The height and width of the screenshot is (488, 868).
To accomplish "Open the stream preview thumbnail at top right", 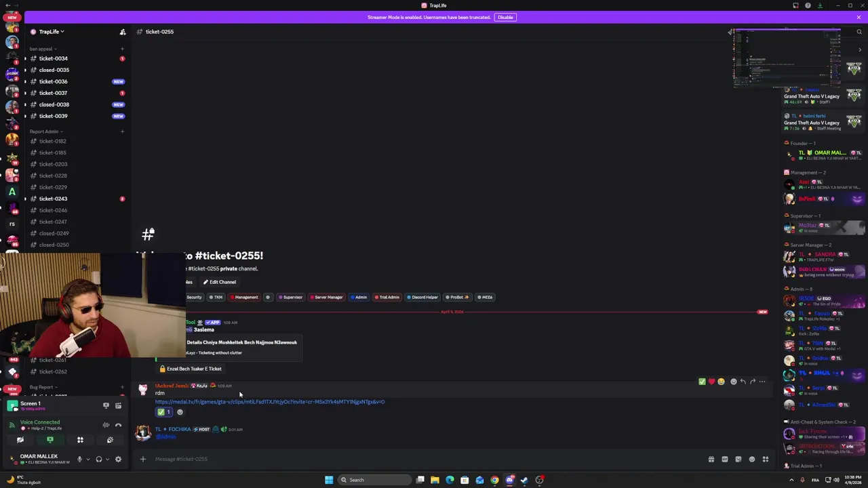I will pos(787,59).
